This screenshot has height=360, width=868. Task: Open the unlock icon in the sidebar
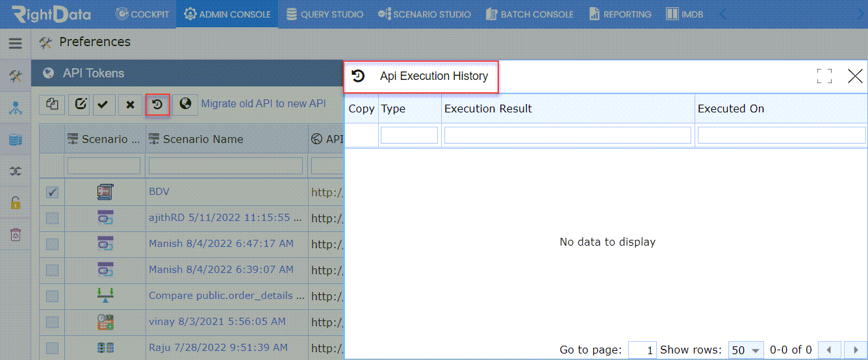(16, 202)
